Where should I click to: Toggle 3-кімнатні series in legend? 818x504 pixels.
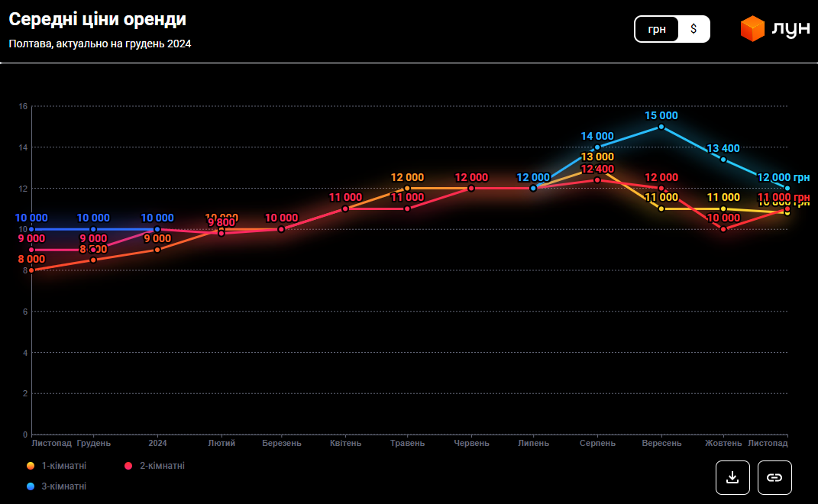click(63, 486)
